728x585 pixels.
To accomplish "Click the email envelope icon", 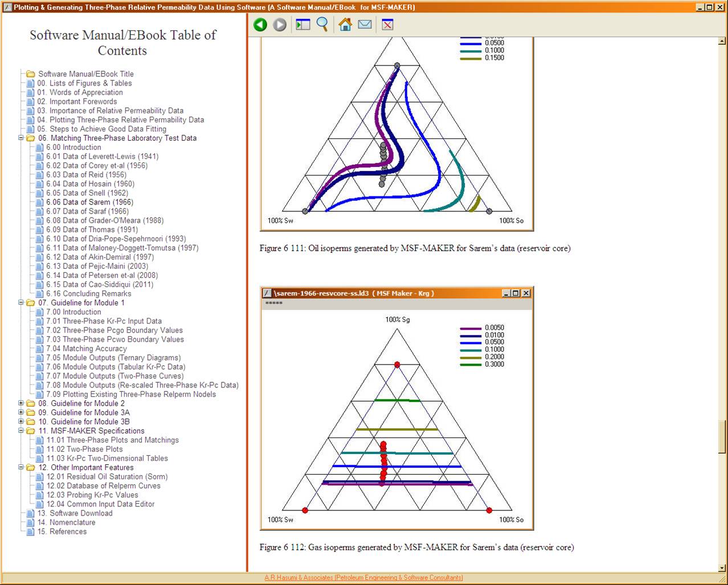I will pyautogui.click(x=365, y=24).
